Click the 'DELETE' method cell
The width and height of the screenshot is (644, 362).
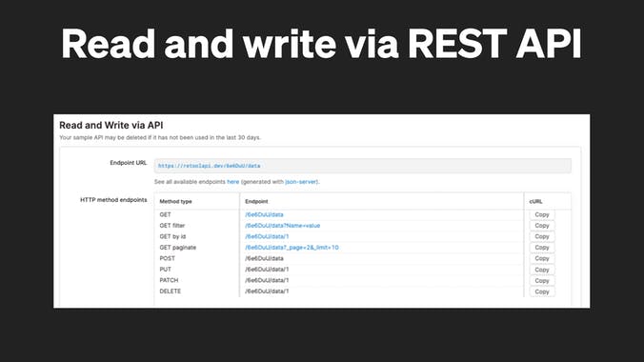click(170, 291)
